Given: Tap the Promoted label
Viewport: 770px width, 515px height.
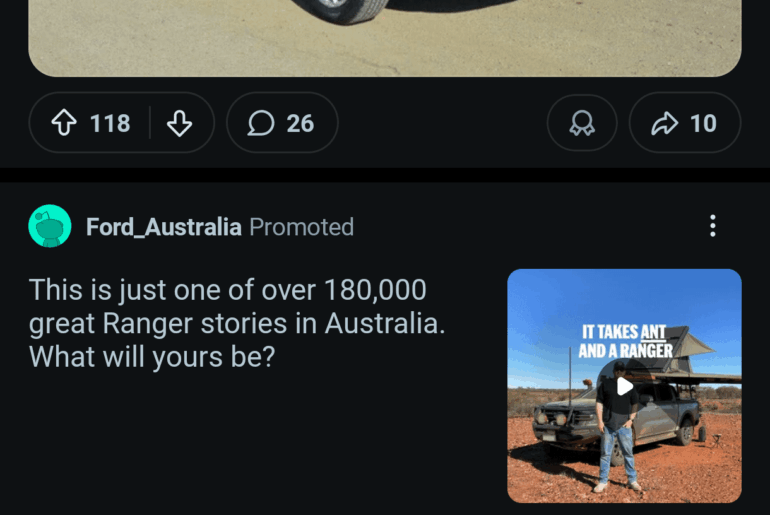Looking at the screenshot, I should tap(301, 227).
